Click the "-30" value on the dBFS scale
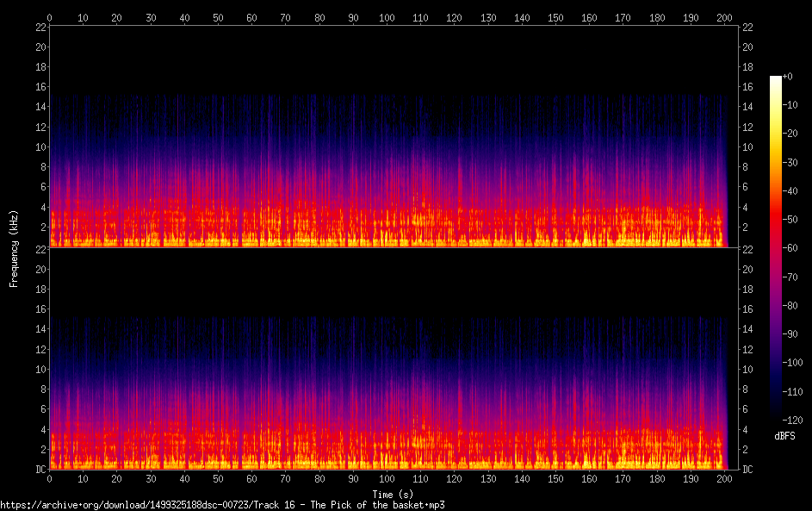 click(790, 162)
